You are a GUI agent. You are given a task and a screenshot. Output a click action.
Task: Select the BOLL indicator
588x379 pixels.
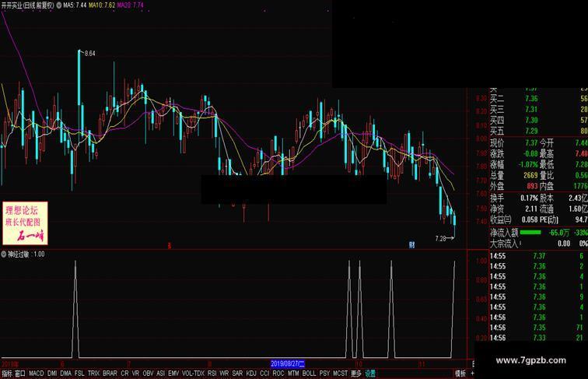[x=309, y=374]
